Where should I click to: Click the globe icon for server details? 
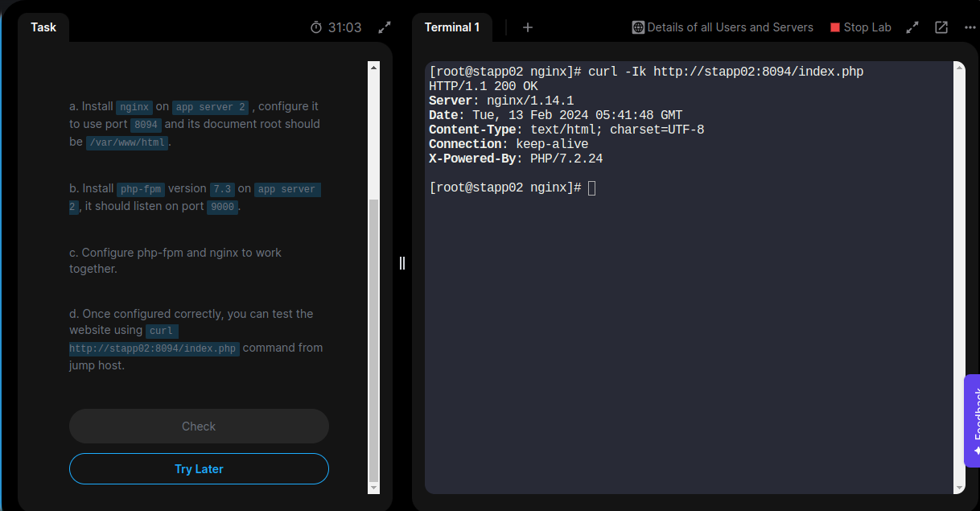pyautogui.click(x=639, y=27)
